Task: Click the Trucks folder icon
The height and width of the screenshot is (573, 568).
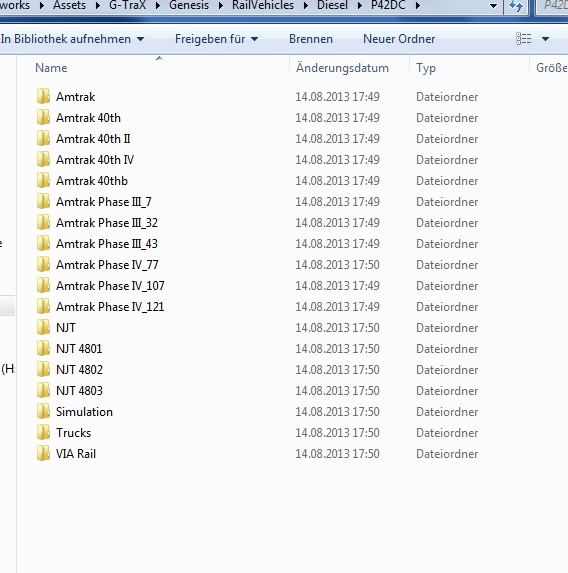Action: click(x=43, y=433)
